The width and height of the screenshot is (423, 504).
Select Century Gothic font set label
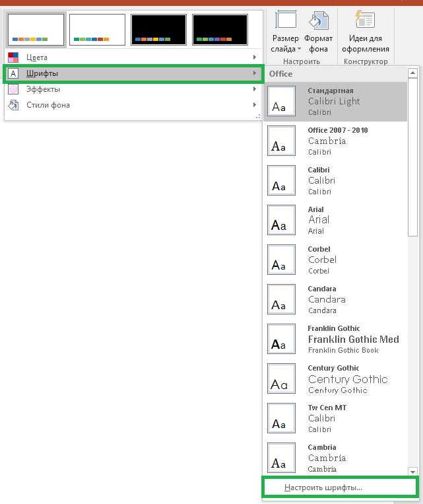click(x=333, y=368)
